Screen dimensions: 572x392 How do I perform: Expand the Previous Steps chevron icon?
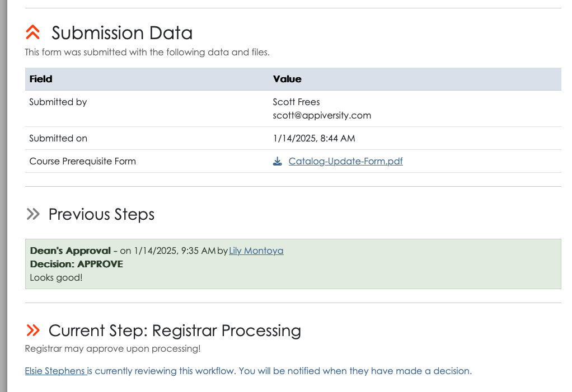point(33,214)
